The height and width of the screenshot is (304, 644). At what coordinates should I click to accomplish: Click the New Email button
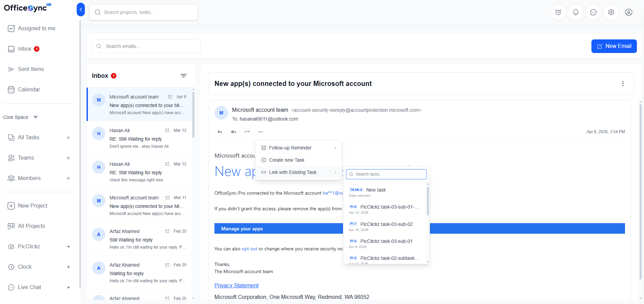tap(614, 46)
